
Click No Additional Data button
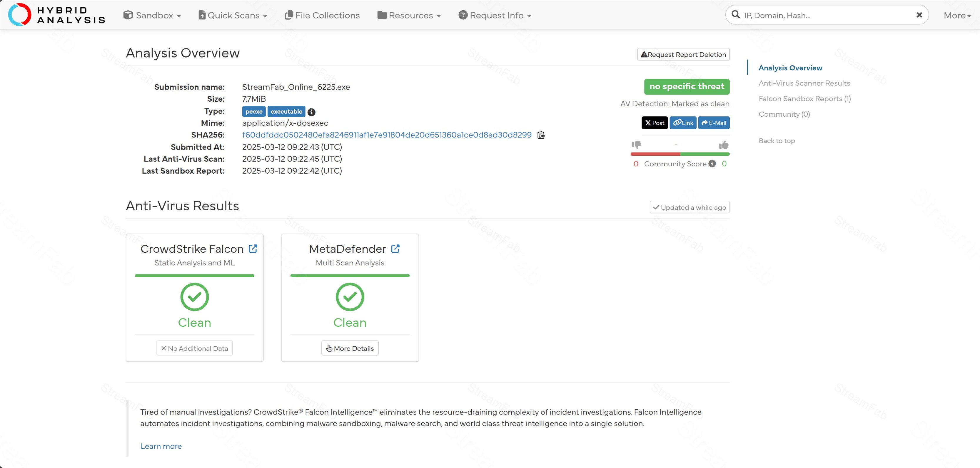coord(194,348)
